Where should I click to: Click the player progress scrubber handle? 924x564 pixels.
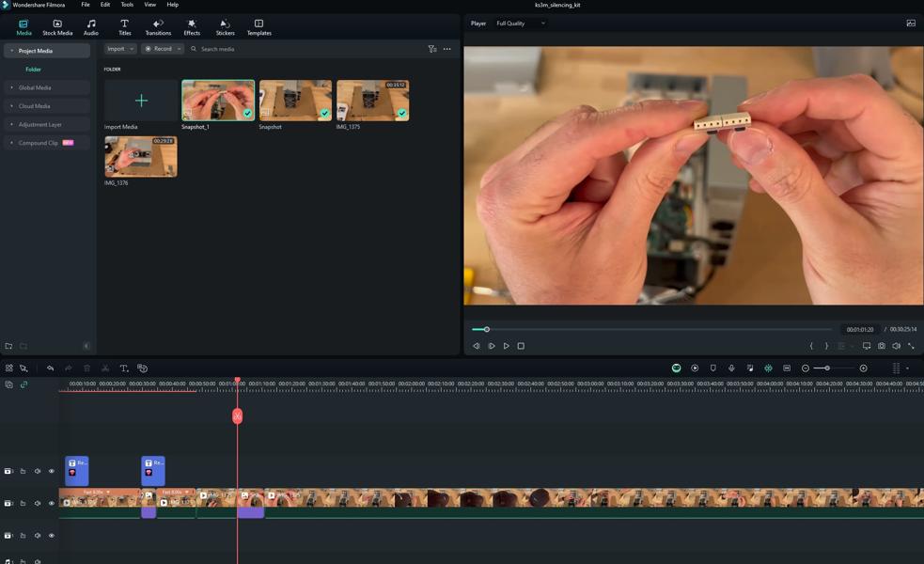point(487,329)
